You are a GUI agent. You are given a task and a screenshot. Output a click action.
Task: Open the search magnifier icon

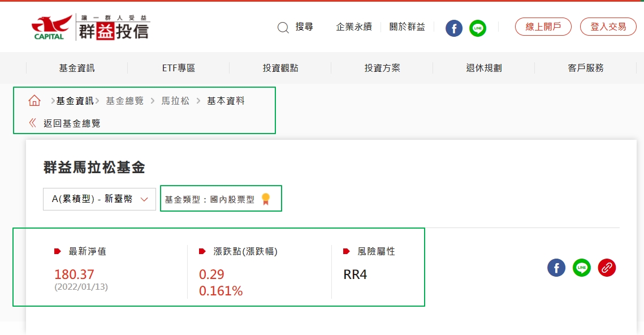283,27
